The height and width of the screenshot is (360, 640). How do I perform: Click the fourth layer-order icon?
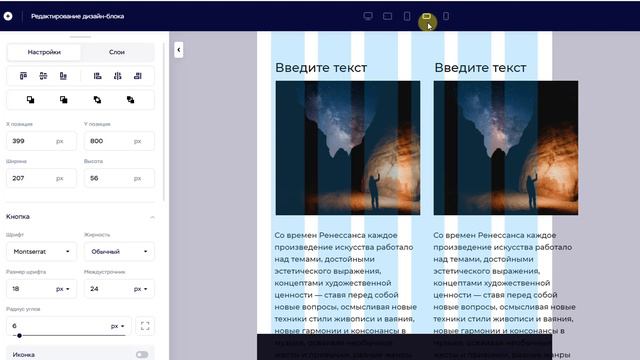(131, 100)
